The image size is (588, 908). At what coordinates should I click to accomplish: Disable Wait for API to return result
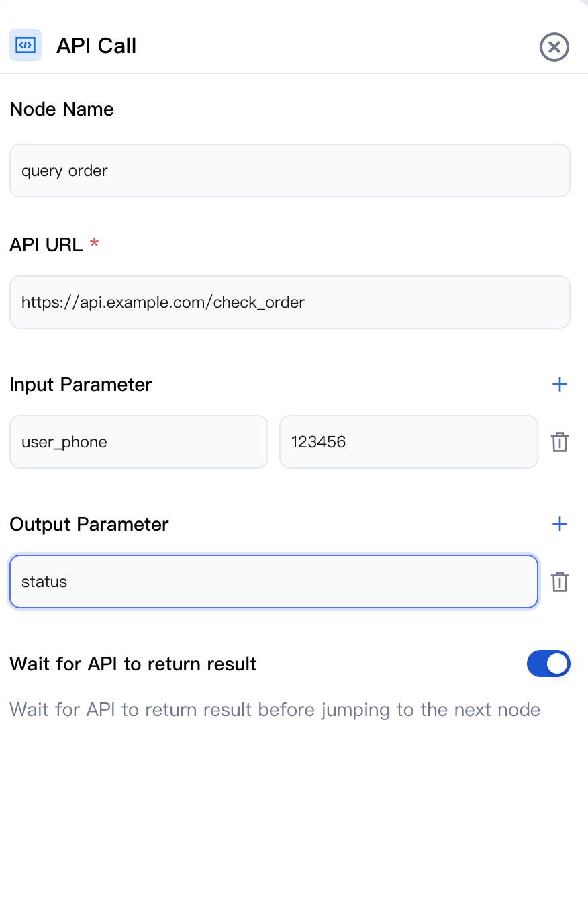[548, 664]
